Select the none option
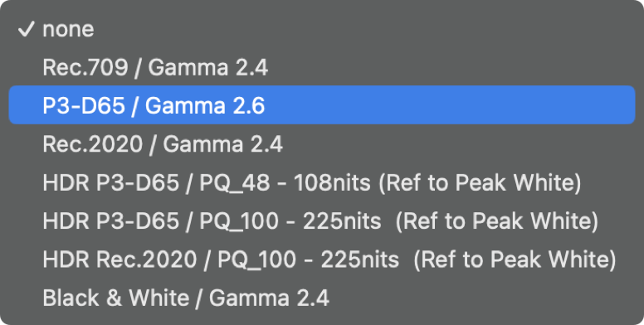This screenshot has width=644, height=325. (322, 29)
